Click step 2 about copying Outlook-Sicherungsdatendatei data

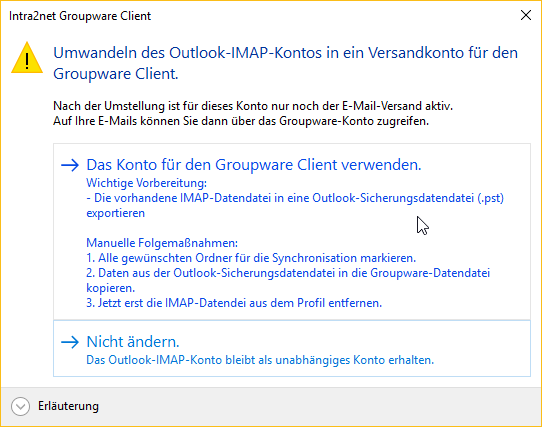click(288, 280)
